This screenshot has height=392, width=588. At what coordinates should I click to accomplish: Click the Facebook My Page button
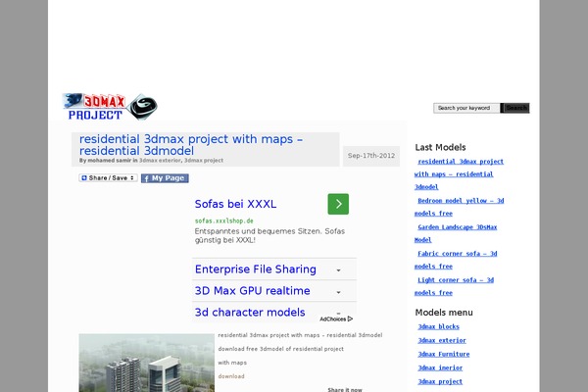[165, 178]
